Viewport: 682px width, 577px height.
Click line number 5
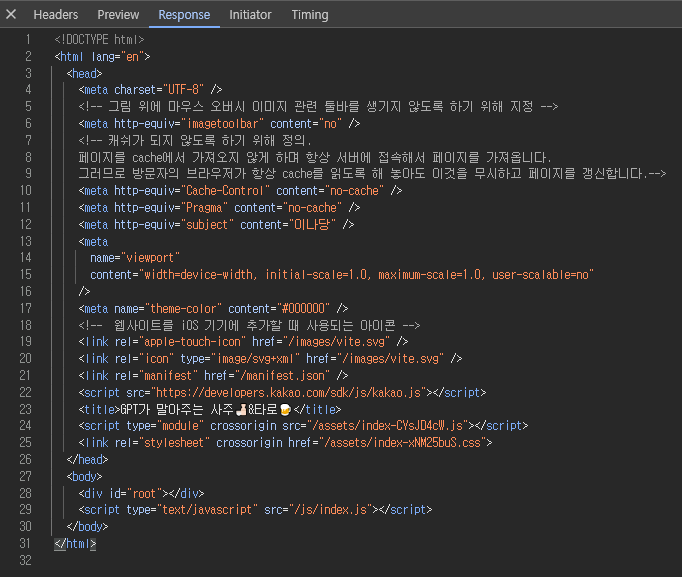coord(28,107)
